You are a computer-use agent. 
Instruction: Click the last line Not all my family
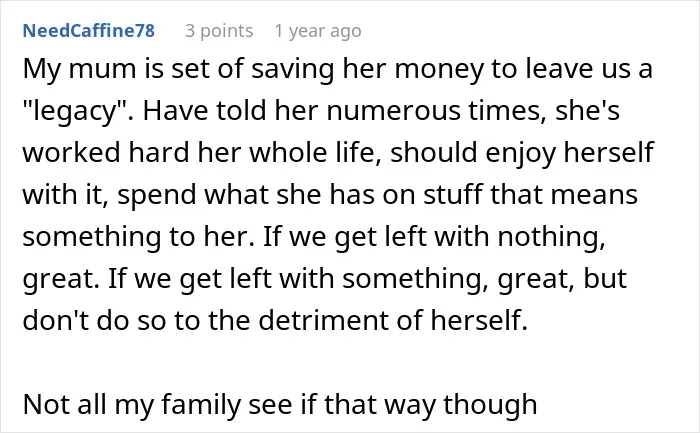pos(280,405)
